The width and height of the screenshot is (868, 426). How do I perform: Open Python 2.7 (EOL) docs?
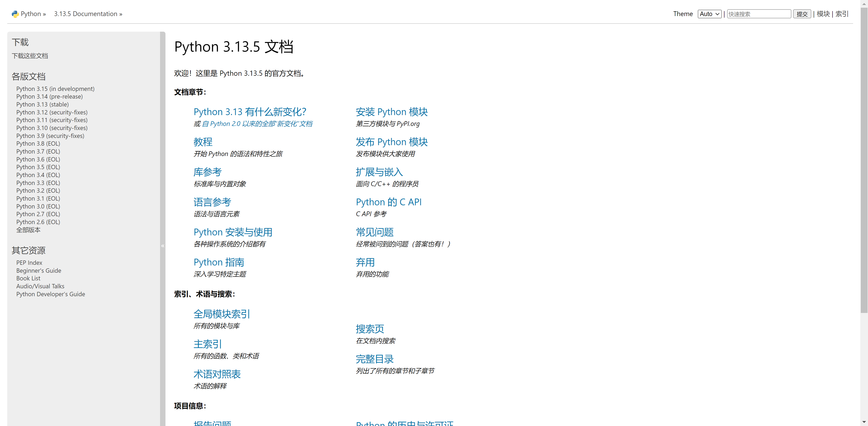tap(38, 214)
